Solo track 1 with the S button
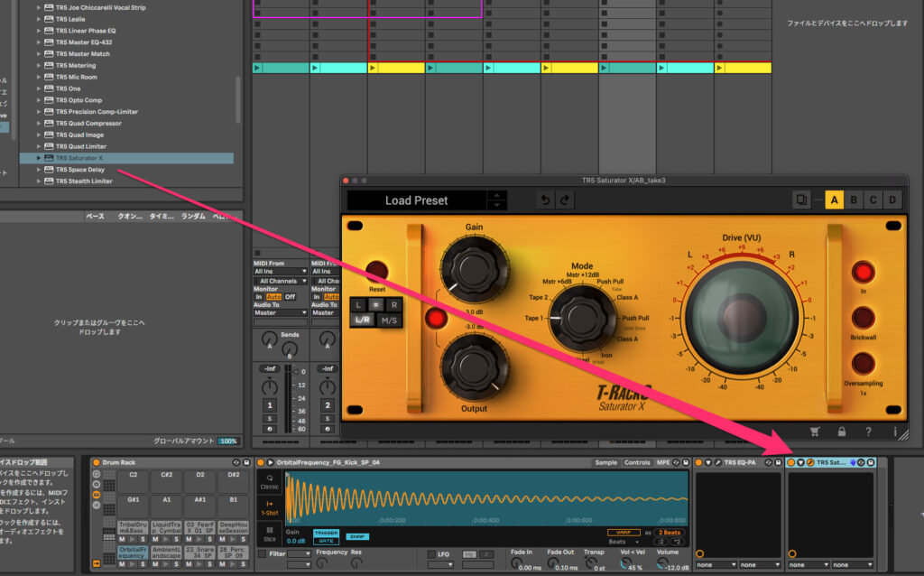The width and height of the screenshot is (924, 576). pos(269,418)
